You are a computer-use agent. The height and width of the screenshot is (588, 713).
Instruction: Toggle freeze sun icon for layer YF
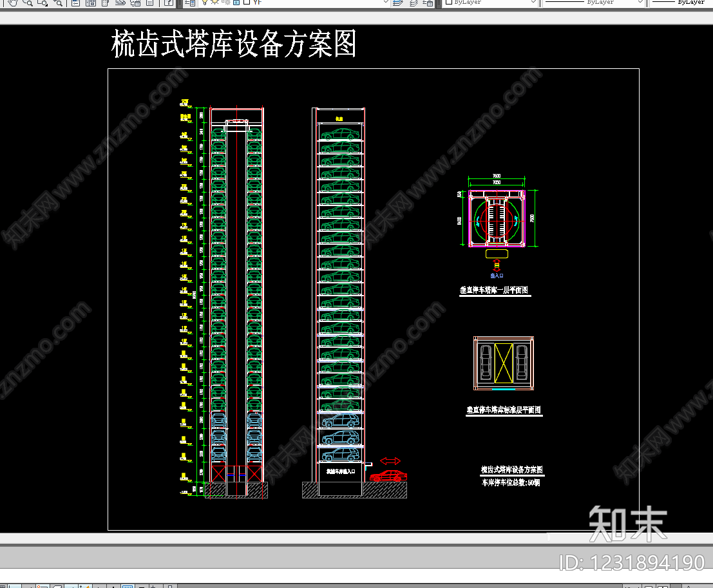tap(214, 2)
